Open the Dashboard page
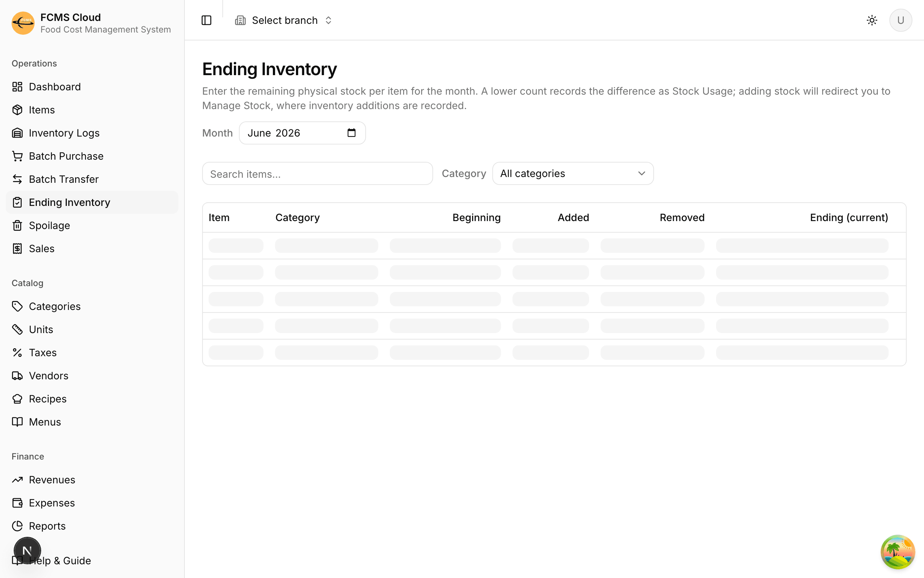Screen dimensions: 924x578 pyautogui.click(x=92, y=87)
